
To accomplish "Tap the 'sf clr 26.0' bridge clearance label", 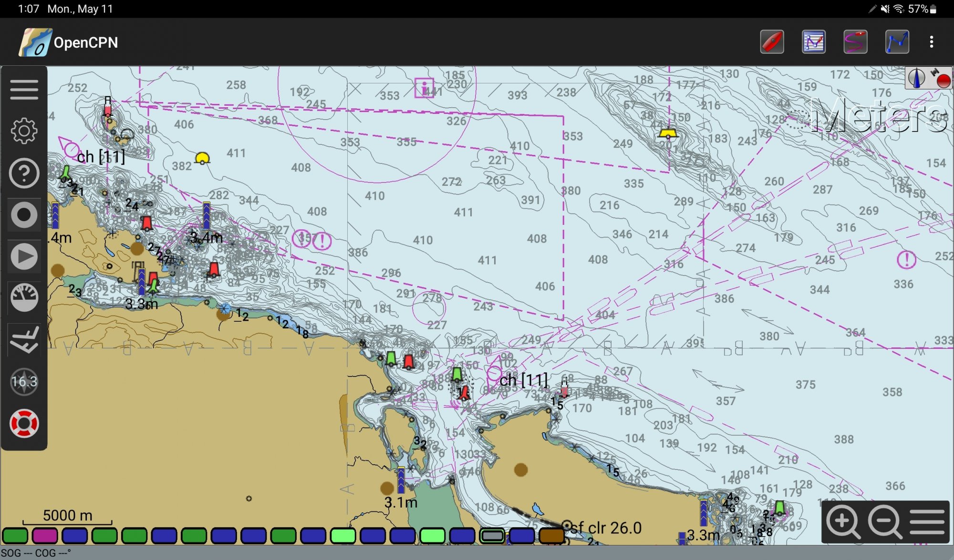I will [606, 528].
